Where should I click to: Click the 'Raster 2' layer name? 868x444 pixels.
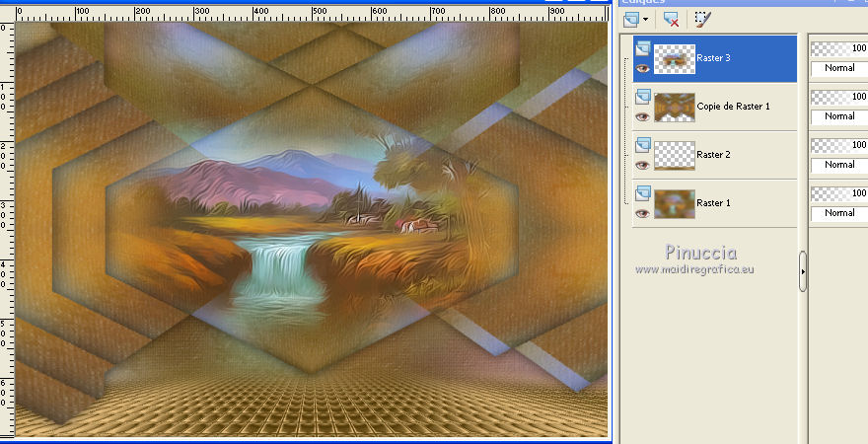click(x=713, y=155)
